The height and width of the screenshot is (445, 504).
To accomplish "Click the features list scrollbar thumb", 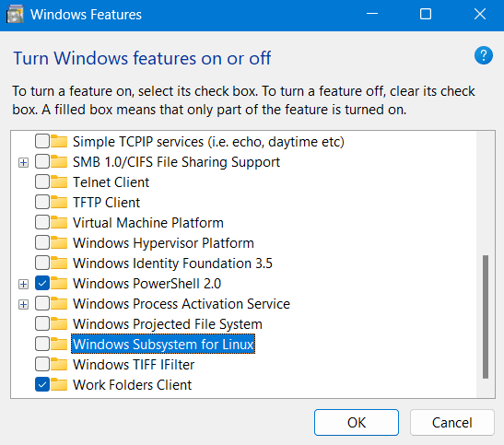I will coord(486,317).
